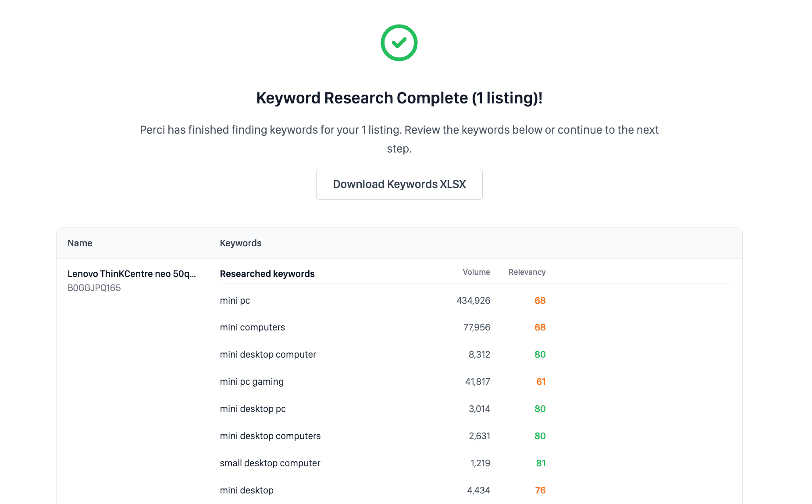Click the volume value 1,219
812x504 pixels.
[480, 463]
